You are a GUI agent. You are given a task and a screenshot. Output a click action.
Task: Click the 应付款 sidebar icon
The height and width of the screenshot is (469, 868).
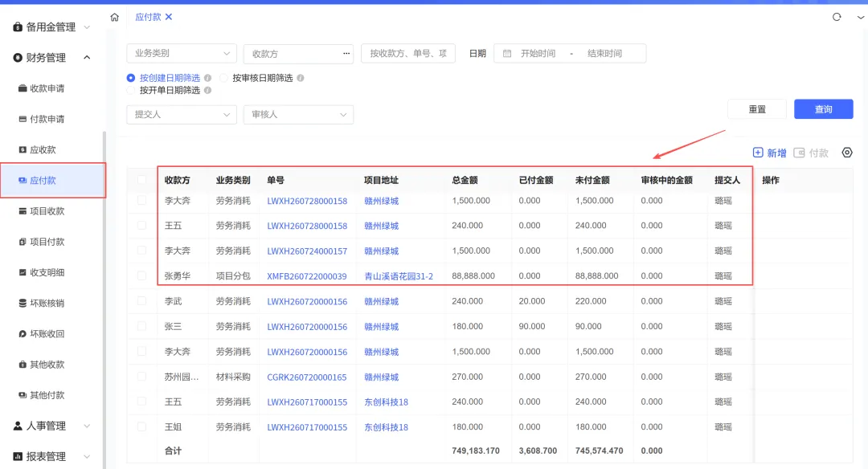23,181
